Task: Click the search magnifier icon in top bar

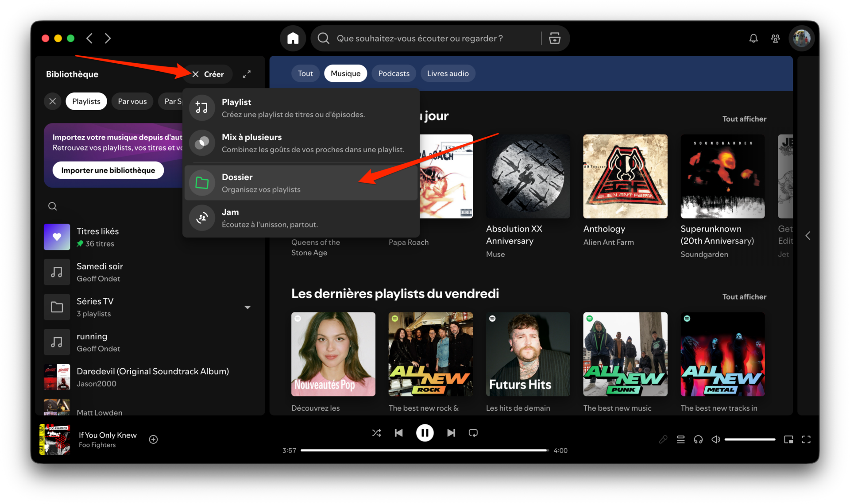Action: pyautogui.click(x=324, y=38)
